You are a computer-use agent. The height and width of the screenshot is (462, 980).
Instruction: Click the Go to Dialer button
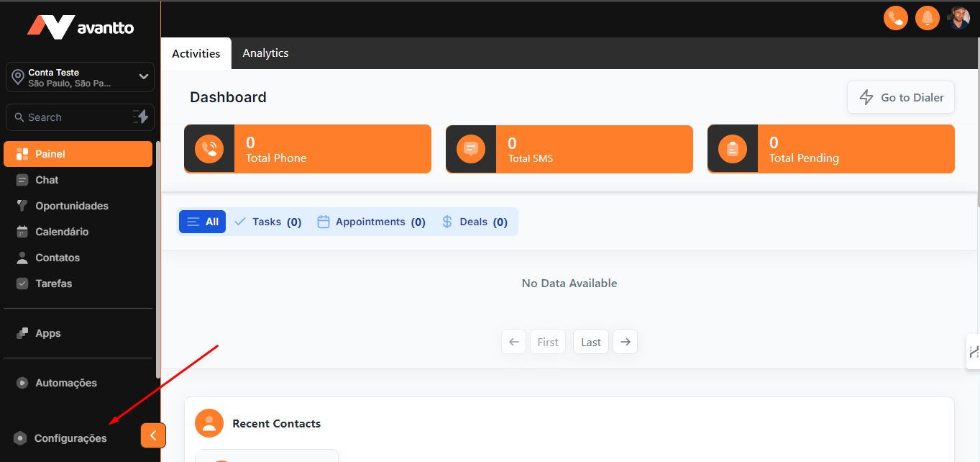pyautogui.click(x=901, y=97)
